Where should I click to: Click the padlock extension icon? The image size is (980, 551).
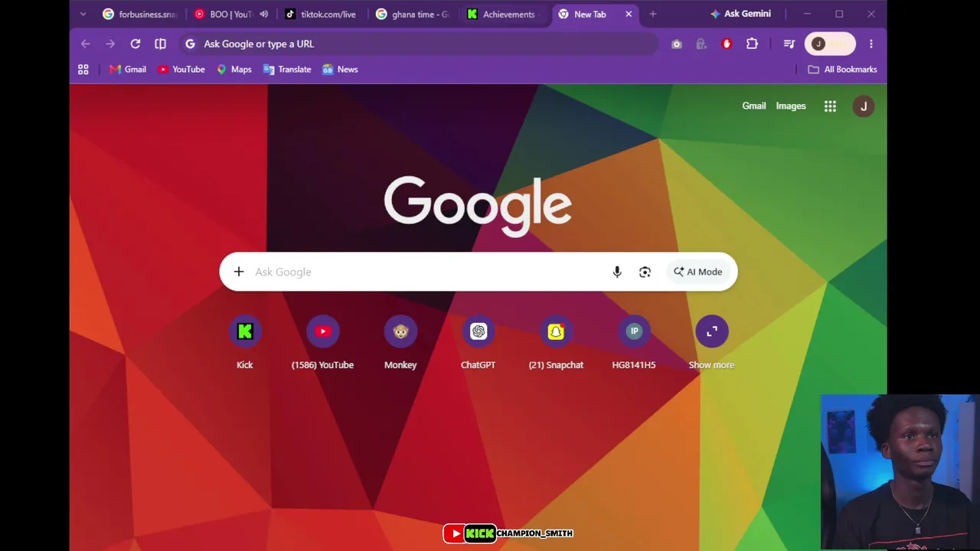point(701,44)
